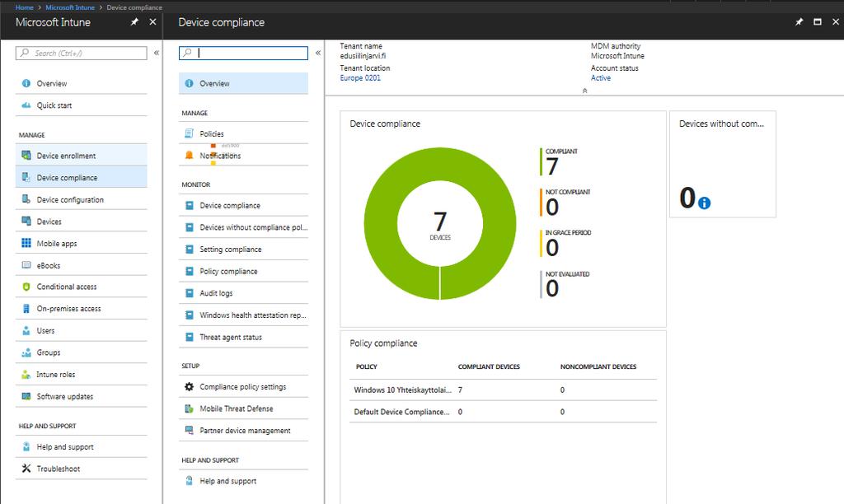Click the eBooks icon
Viewport: 844px width, 504px height.
[x=26, y=265]
